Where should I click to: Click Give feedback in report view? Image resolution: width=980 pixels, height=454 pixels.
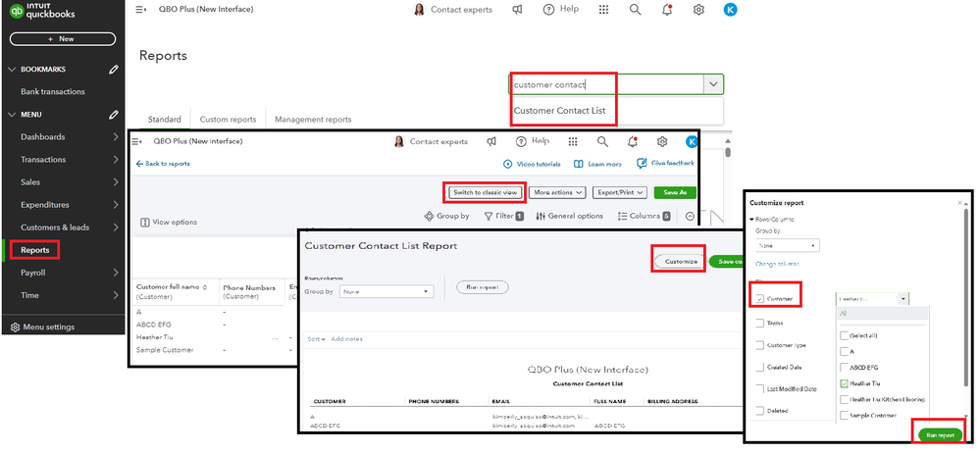(x=665, y=164)
